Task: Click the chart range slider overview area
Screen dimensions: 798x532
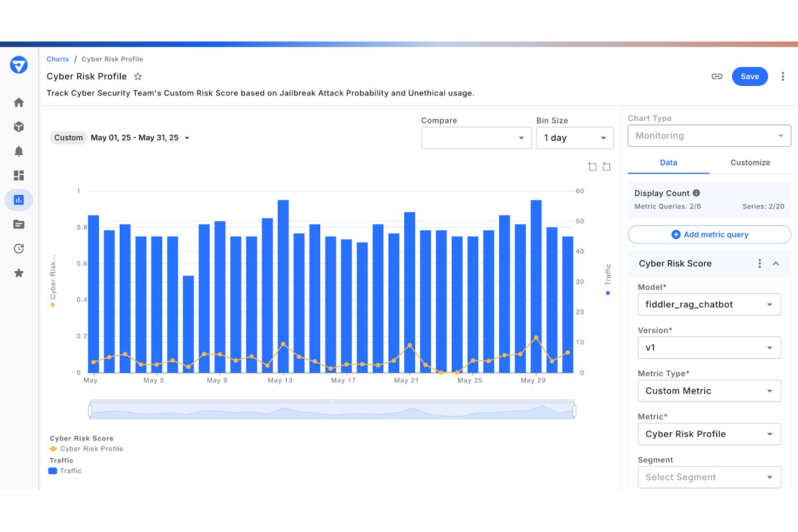Action: 332,411
